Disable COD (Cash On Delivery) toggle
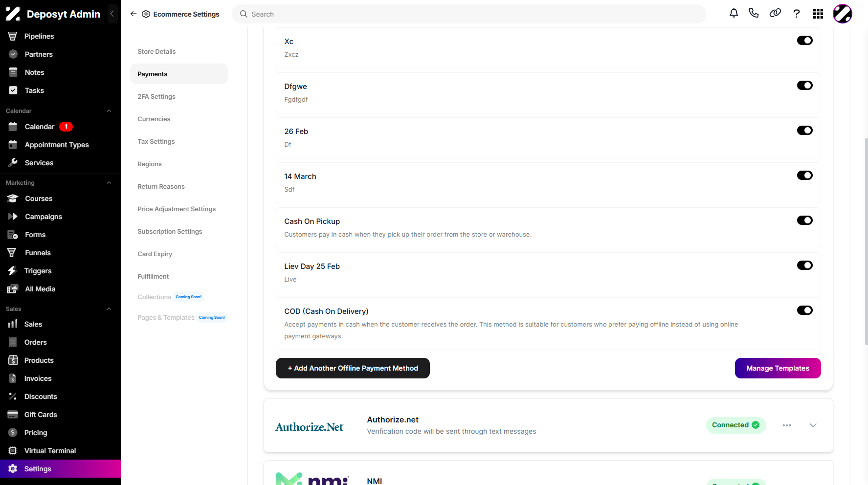868x485 pixels. (x=805, y=310)
